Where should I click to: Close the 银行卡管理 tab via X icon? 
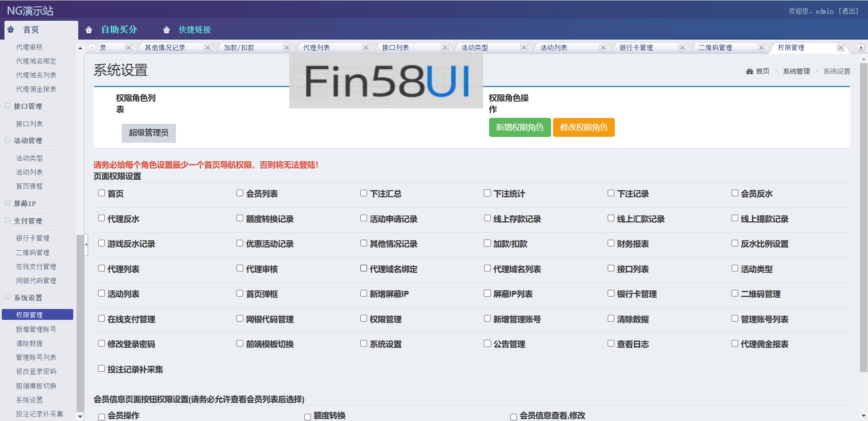point(682,48)
